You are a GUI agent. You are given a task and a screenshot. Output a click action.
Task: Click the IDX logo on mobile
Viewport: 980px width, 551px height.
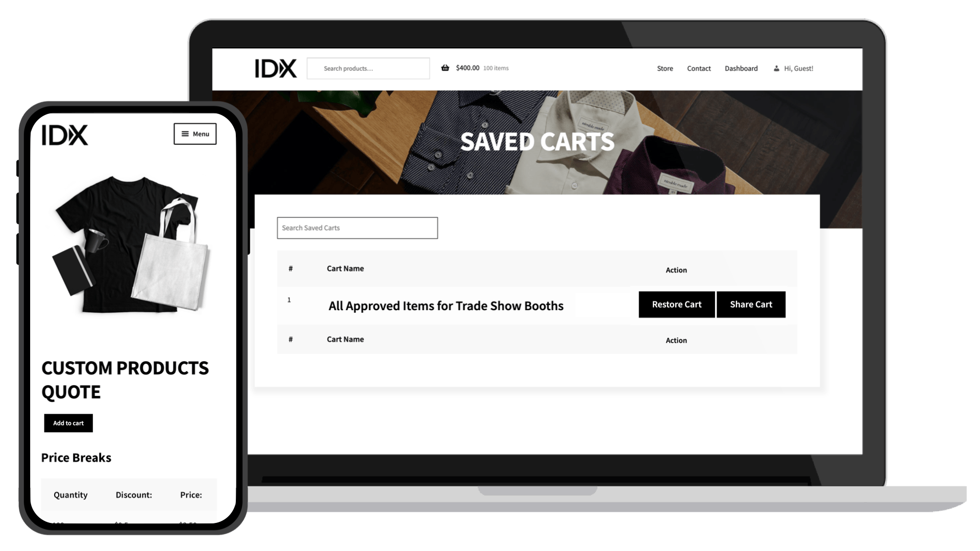pos(64,135)
